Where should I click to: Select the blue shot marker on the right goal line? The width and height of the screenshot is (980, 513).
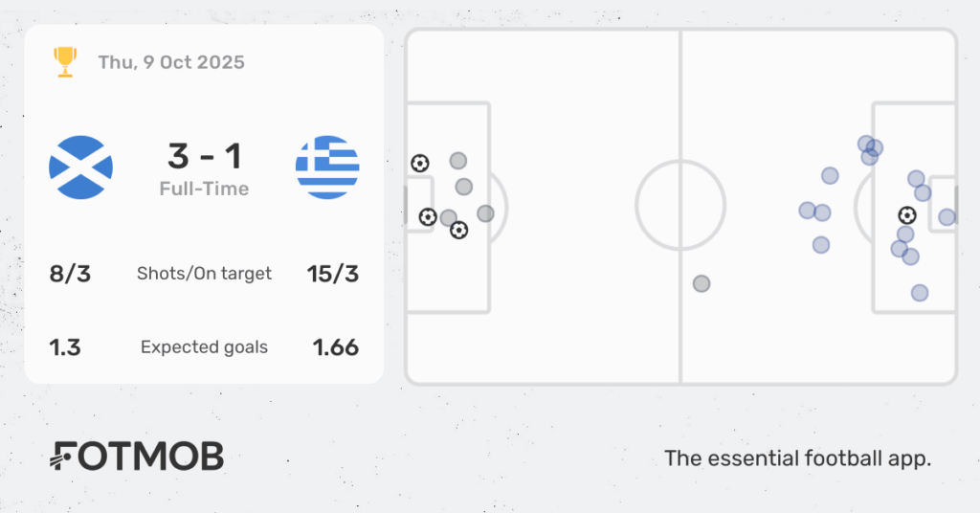(947, 217)
